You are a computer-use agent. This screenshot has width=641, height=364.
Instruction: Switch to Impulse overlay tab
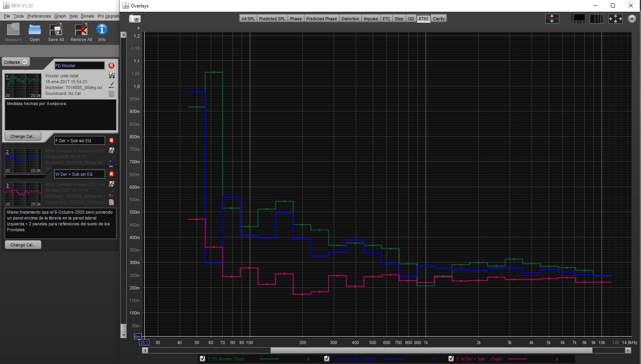pos(371,19)
